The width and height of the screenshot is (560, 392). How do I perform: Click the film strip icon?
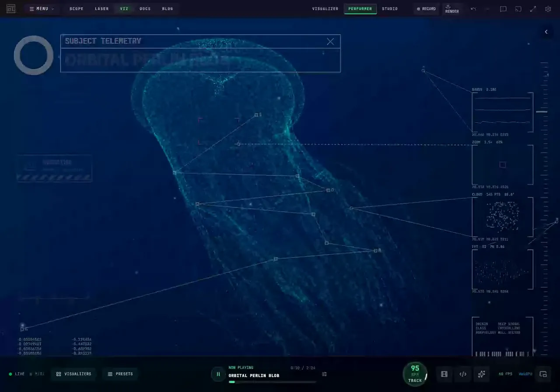click(444, 374)
